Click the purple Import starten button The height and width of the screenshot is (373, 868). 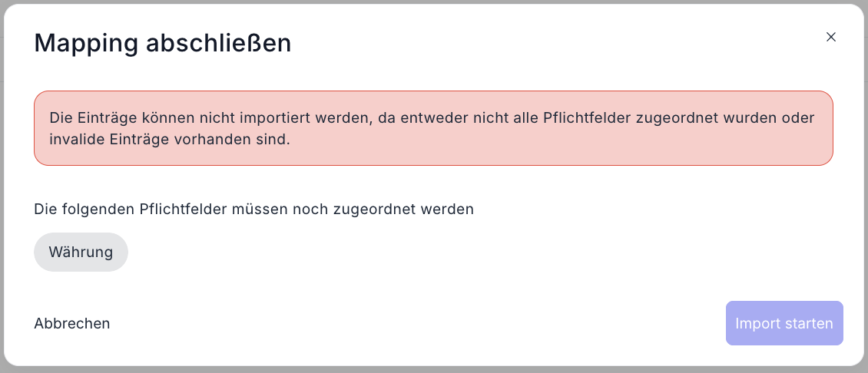[x=784, y=323]
